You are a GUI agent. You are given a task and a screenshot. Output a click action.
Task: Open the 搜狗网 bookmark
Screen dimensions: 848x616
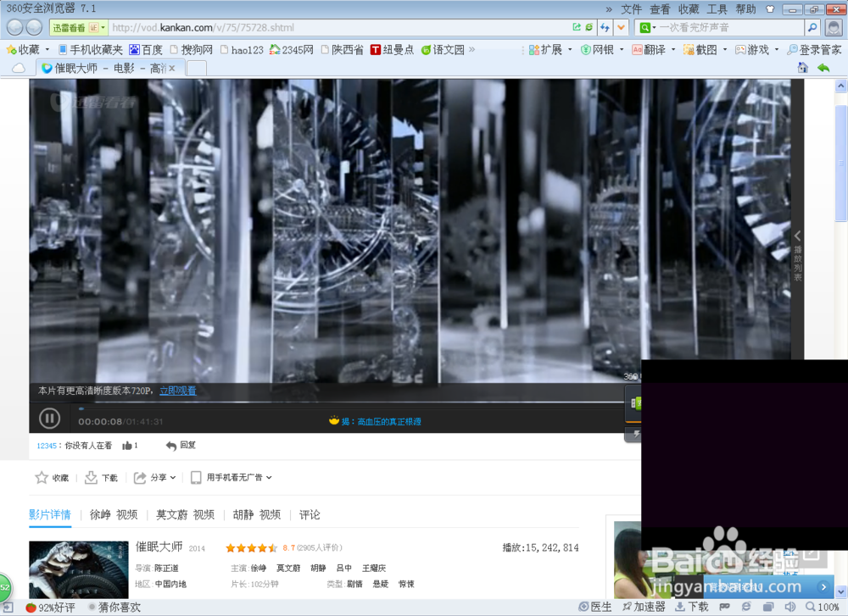tap(192, 50)
